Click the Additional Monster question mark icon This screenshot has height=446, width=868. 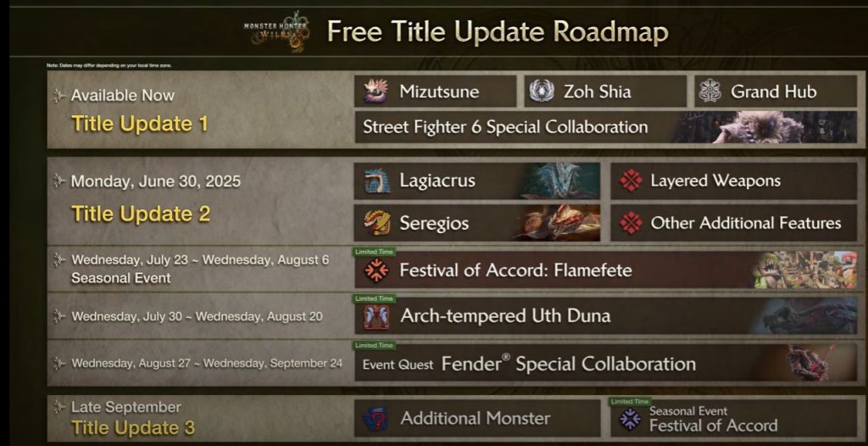376,419
